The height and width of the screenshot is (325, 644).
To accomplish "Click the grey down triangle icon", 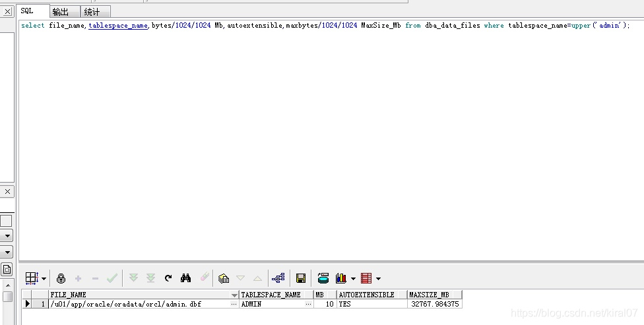I will pyautogui.click(x=241, y=278).
